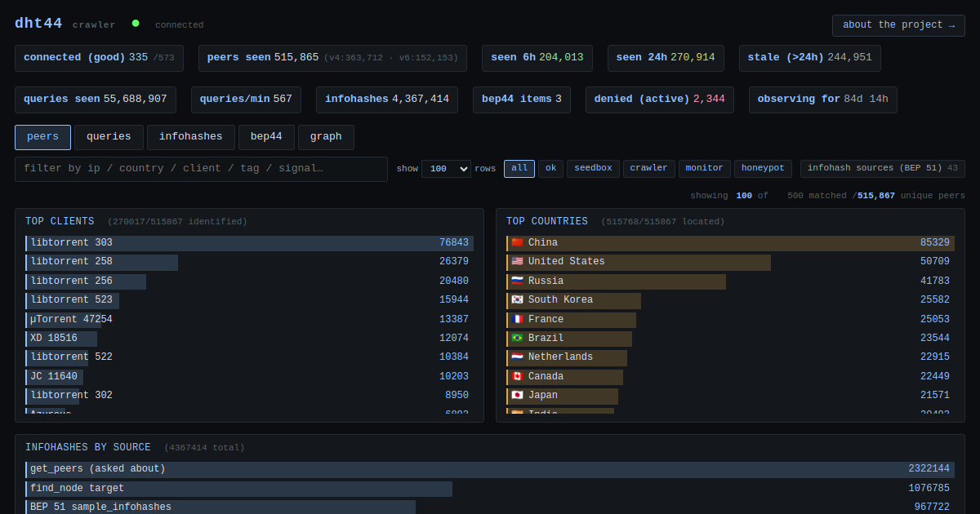Click the queries/min 567 stat
The image size is (980, 514).
pos(246,100)
